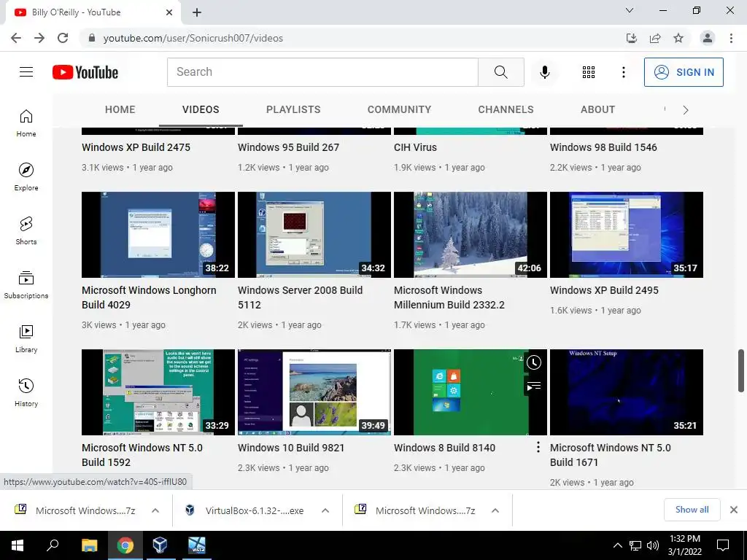The height and width of the screenshot is (560, 747).
Task: Go to Home in the sidebar
Action: [26, 123]
